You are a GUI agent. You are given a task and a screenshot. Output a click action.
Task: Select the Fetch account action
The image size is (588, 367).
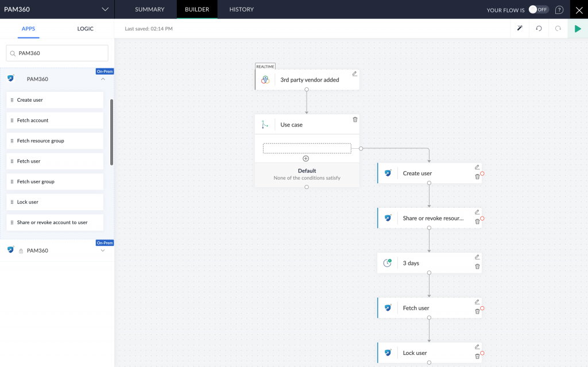pos(55,121)
